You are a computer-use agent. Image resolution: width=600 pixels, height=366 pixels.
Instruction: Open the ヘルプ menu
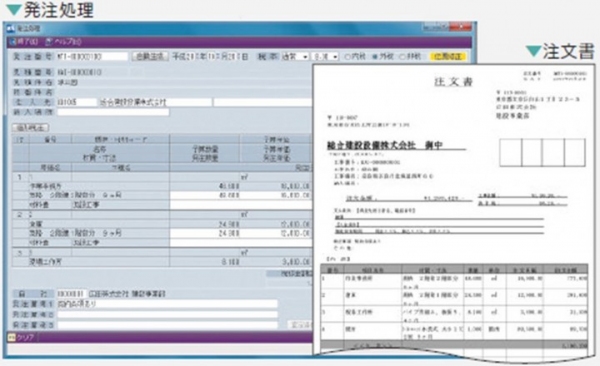click(x=64, y=42)
